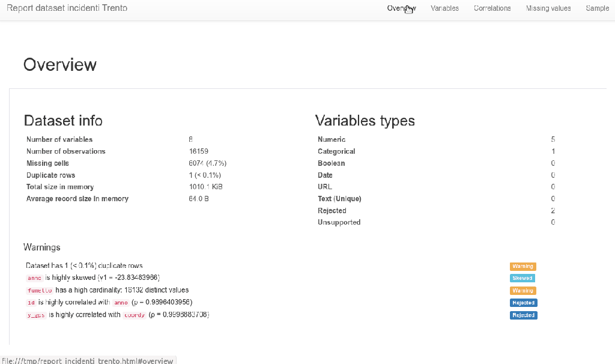Click the 'Dataset info' heading
615x364 pixels.
(x=63, y=120)
